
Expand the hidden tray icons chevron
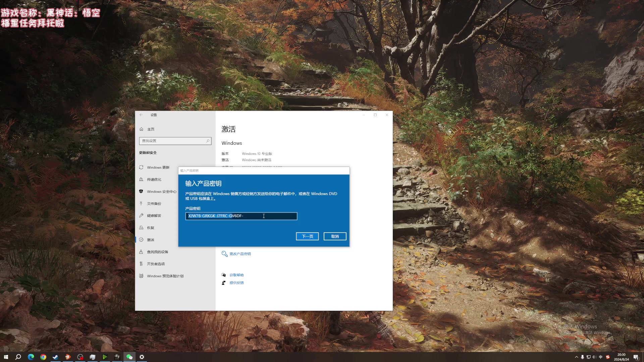(577, 357)
